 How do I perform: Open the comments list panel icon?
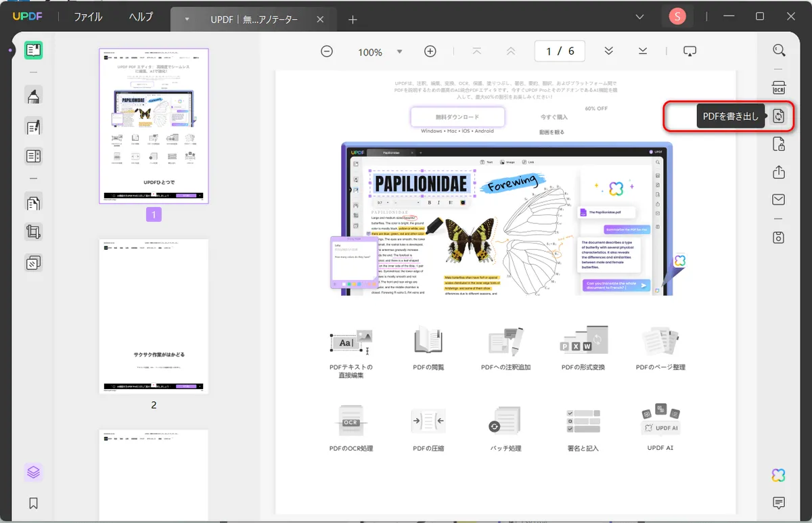(x=779, y=503)
